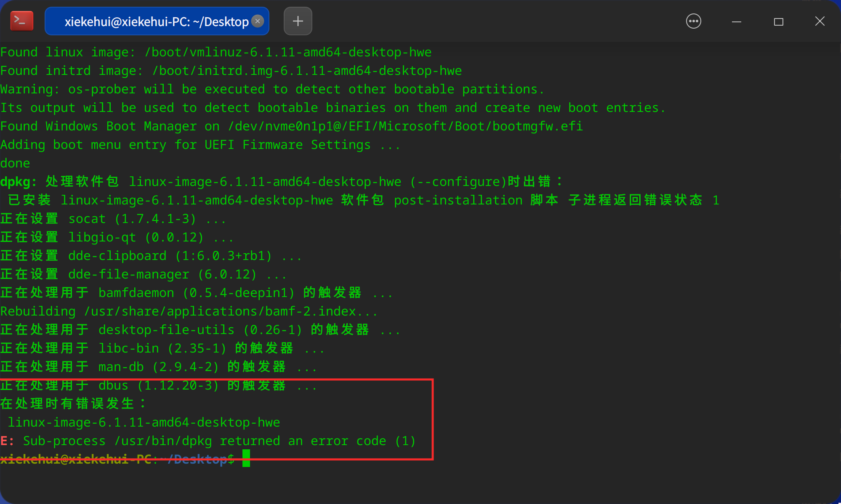The image size is (841, 504).
Task: Minimize the terminal window
Action: (x=736, y=21)
